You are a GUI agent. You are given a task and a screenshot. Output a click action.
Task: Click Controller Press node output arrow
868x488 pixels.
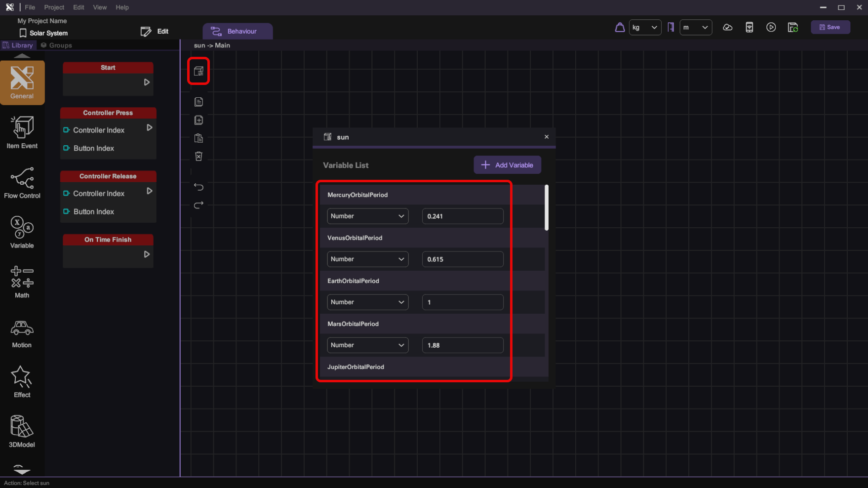[x=150, y=128]
